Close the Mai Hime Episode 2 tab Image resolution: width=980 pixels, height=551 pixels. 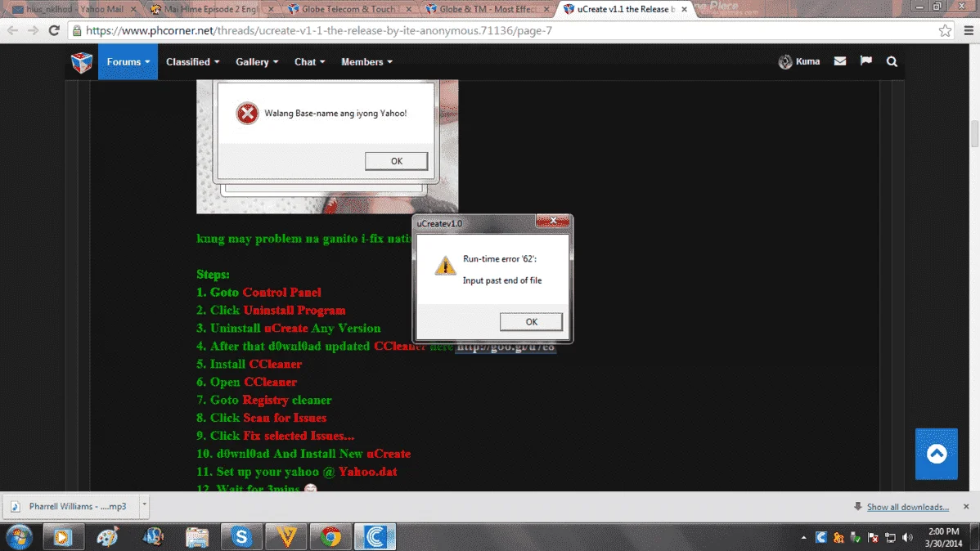(271, 9)
